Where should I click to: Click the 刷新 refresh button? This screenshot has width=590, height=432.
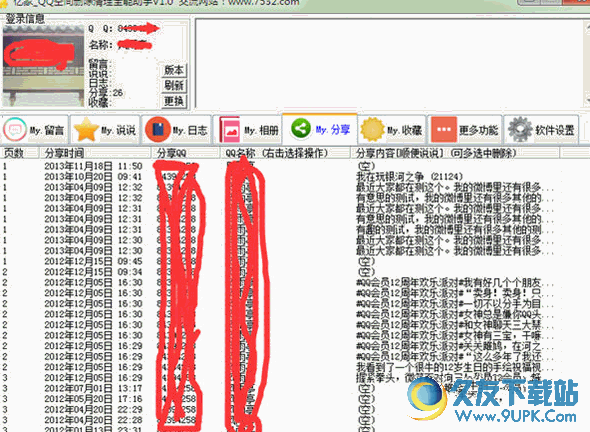coord(174,85)
